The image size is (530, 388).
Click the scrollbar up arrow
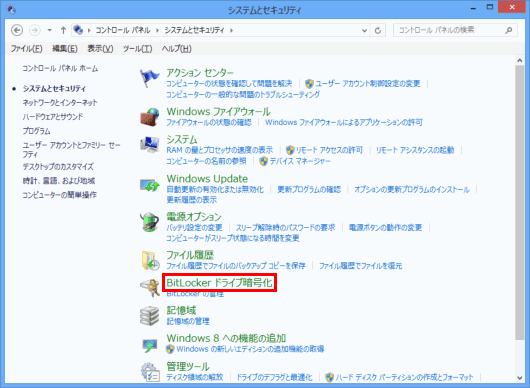(520, 60)
